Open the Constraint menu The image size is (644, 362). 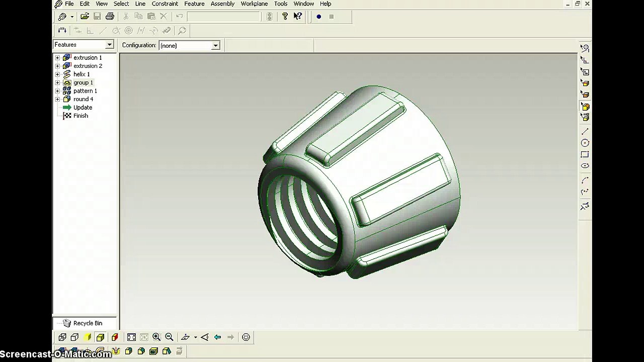tap(165, 4)
